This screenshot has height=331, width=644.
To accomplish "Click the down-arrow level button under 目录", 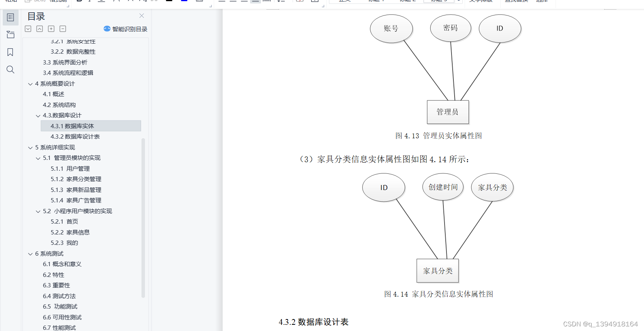I will point(28,29).
